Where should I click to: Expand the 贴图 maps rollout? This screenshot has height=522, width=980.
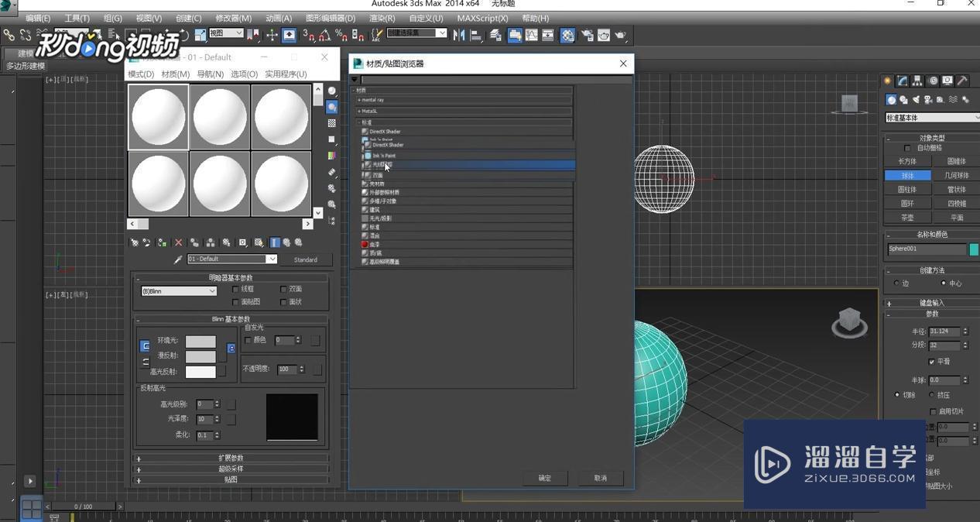point(231,479)
